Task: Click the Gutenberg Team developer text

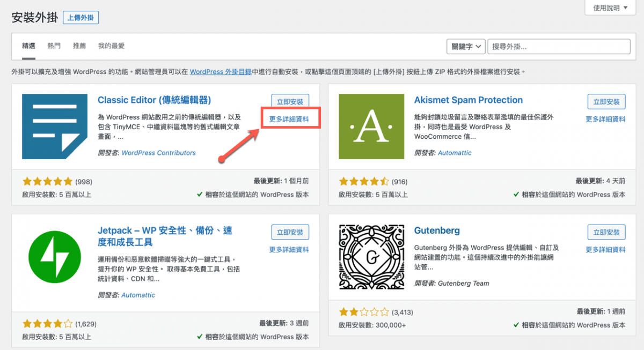Action: pos(464,283)
